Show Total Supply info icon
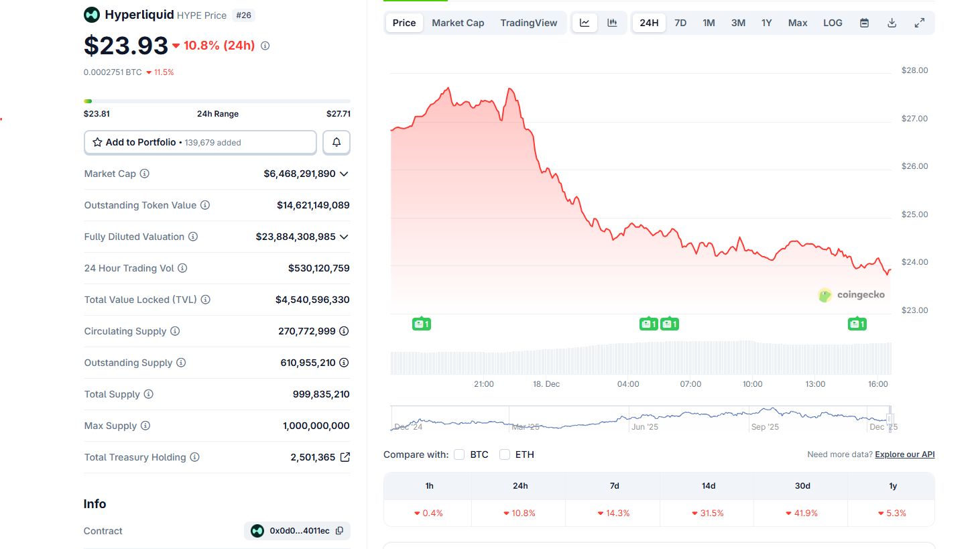 pos(149,394)
